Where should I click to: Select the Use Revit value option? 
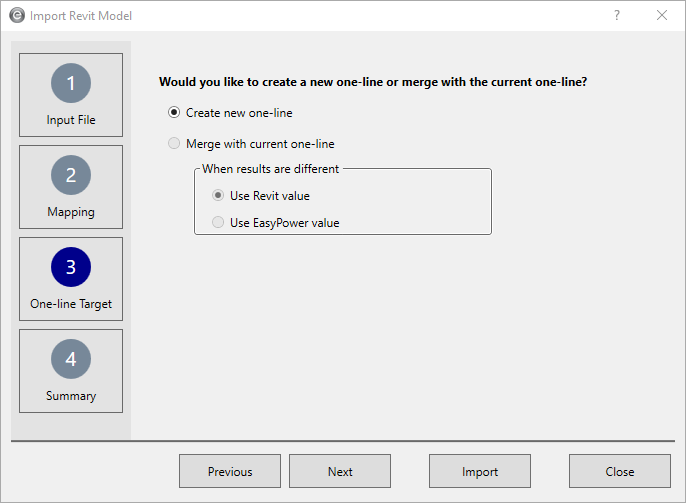point(219,196)
